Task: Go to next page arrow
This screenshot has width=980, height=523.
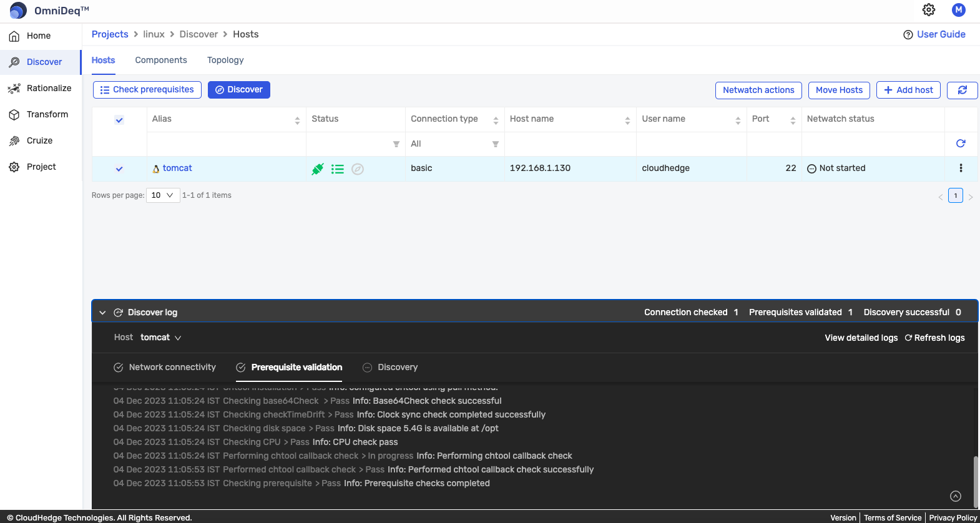Action: pos(971,197)
